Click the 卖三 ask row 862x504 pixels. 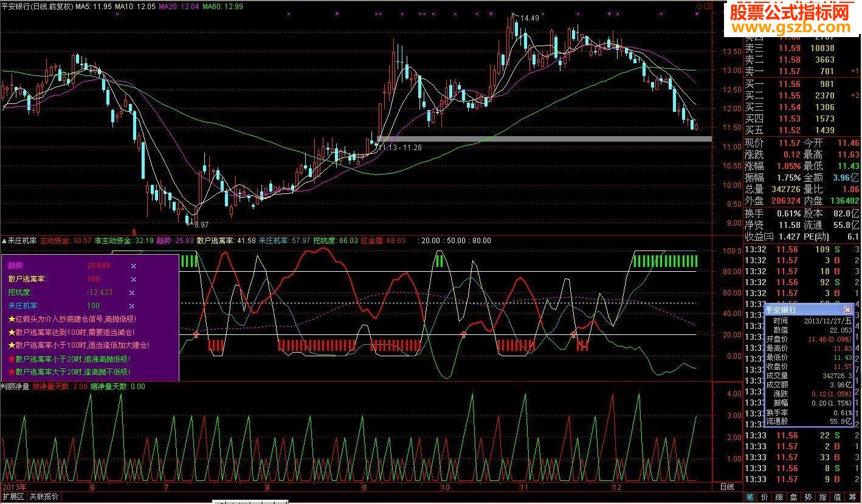(801, 48)
